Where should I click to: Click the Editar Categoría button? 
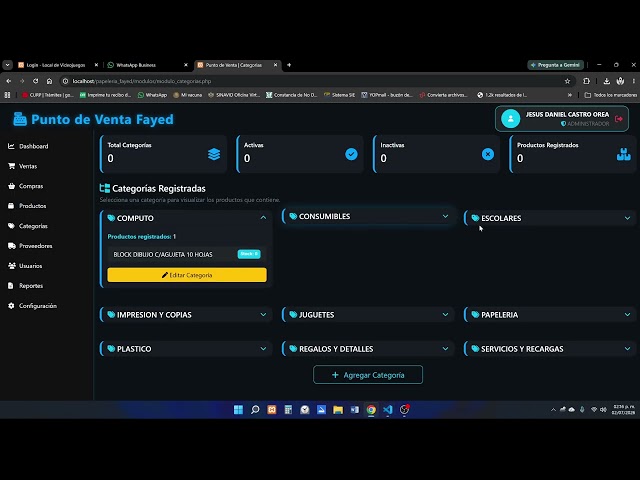(x=187, y=275)
